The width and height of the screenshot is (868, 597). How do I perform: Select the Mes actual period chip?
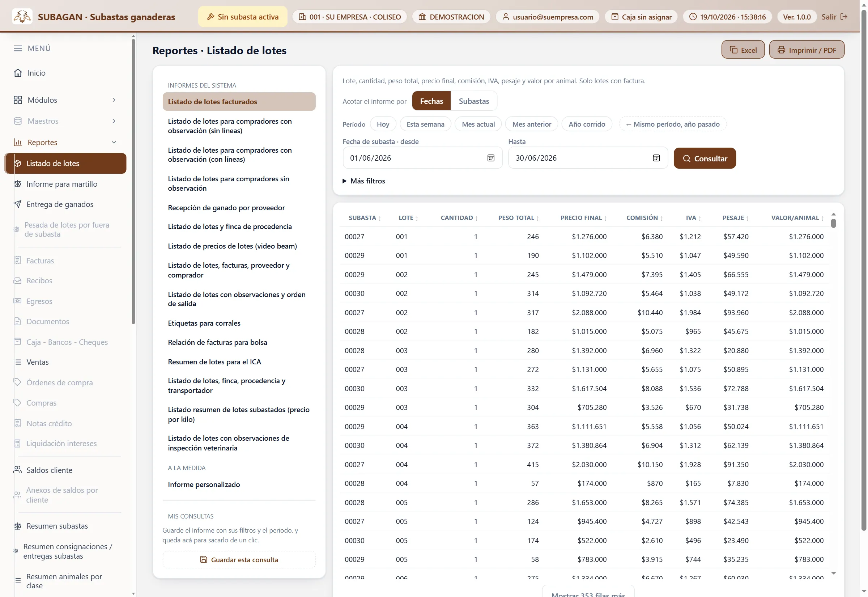(478, 124)
